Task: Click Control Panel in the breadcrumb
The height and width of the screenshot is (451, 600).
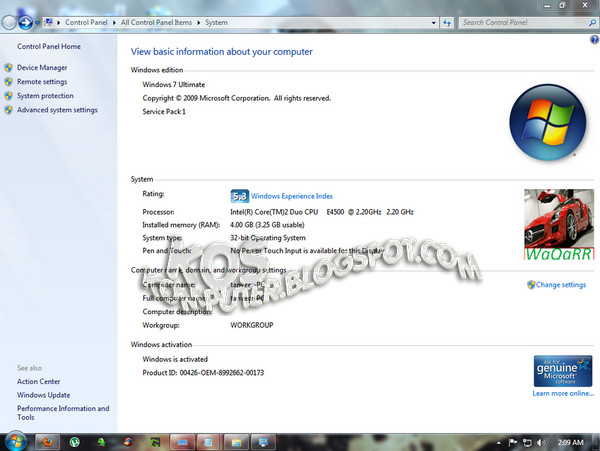Action: point(86,23)
